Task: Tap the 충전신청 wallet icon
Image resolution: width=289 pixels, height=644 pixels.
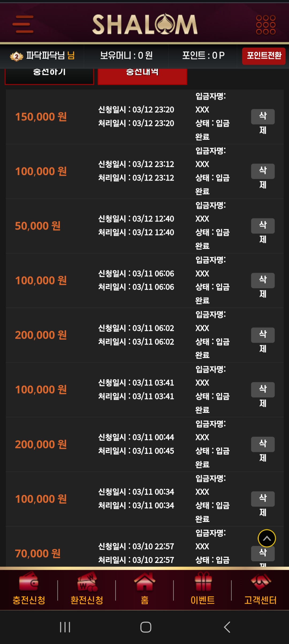Action: [29, 581]
